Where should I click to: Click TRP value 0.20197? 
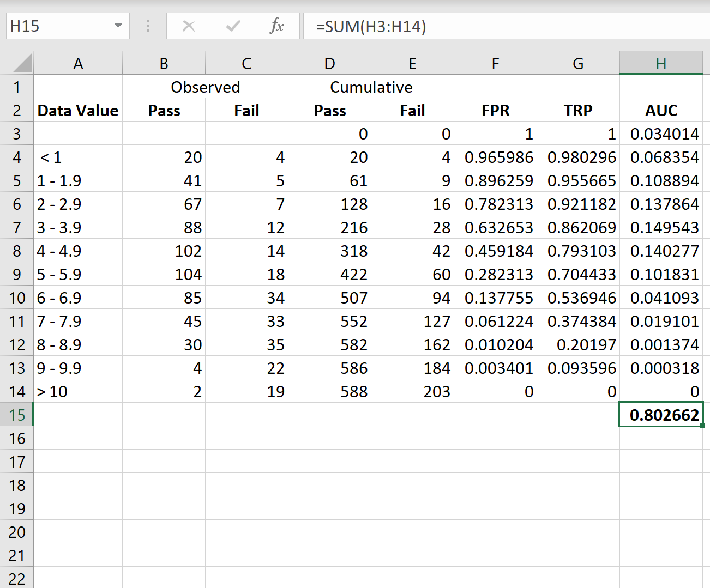tap(578, 344)
